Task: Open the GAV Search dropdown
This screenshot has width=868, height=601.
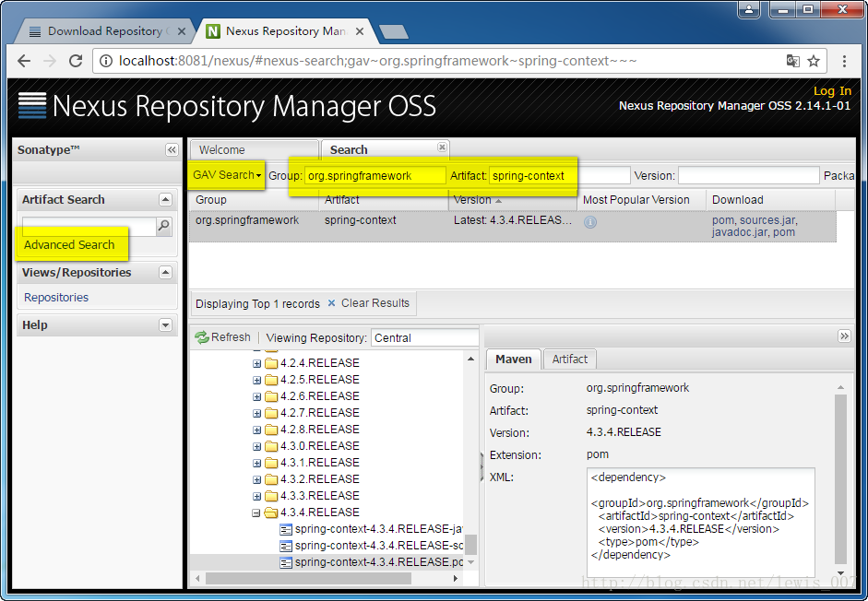Action: (226, 175)
